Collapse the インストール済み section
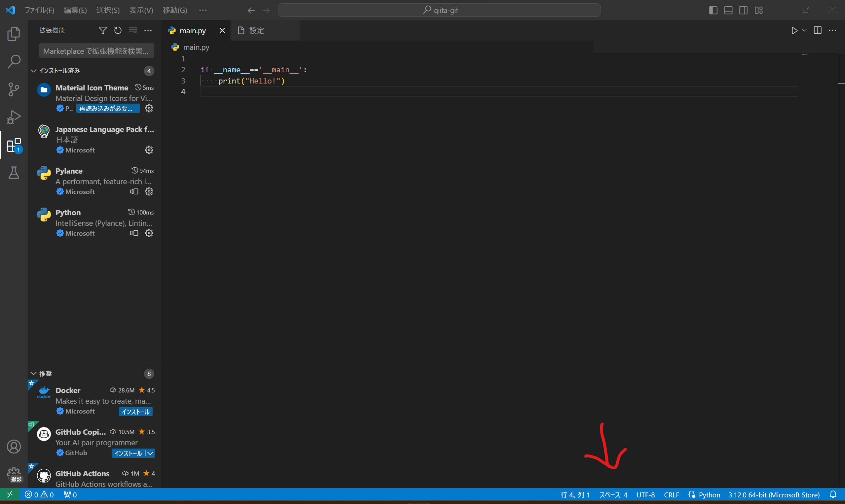This screenshot has height=504, width=845. pyautogui.click(x=34, y=71)
